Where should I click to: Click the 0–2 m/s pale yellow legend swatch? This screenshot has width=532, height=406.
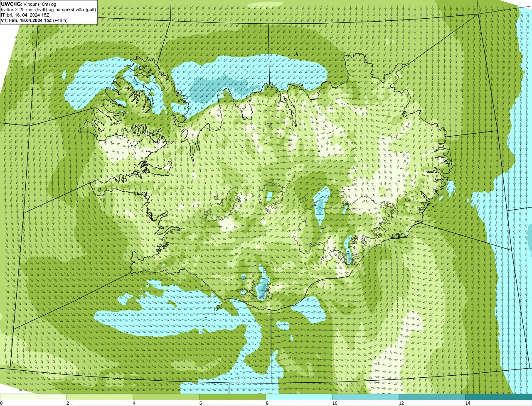click(33, 397)
